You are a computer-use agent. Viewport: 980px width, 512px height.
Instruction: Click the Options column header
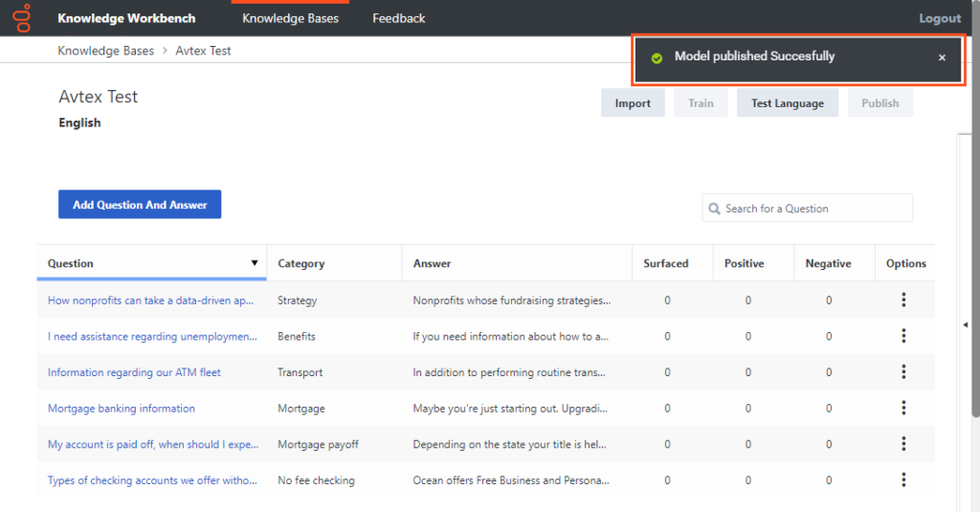click(905, 264)
